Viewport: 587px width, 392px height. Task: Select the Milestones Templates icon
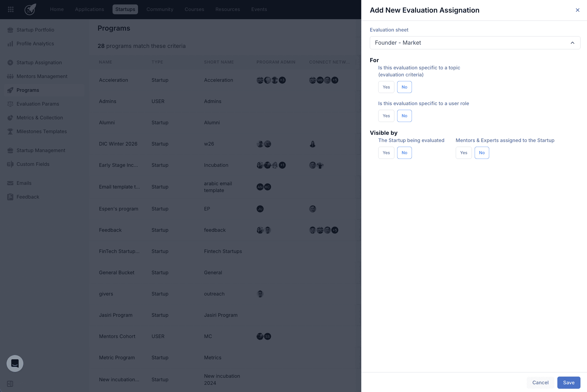point(10,131)
